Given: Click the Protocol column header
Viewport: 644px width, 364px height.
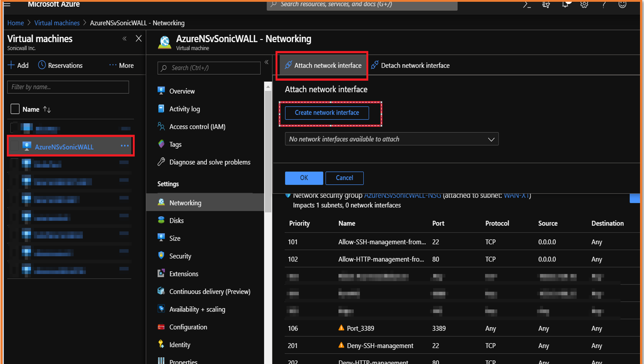Looking at the screenshot, I should point(497,223).
